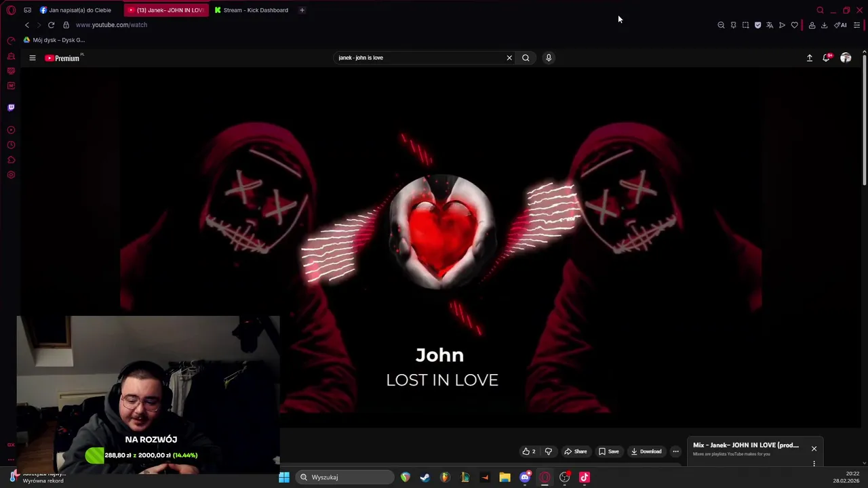Open Discord from the taskbar
The width and height of the screenshot is (868, 488).
525,477
